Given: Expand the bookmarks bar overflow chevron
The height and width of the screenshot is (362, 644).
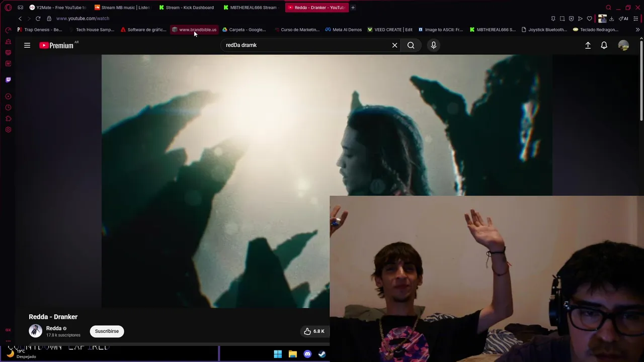Looking at the screenshot, I should coord(637,30).
